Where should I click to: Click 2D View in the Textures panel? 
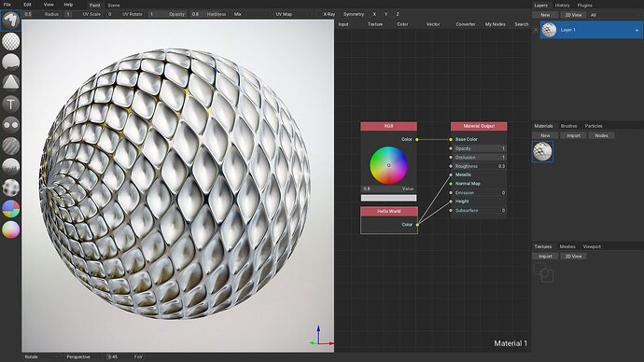[573, 257]
